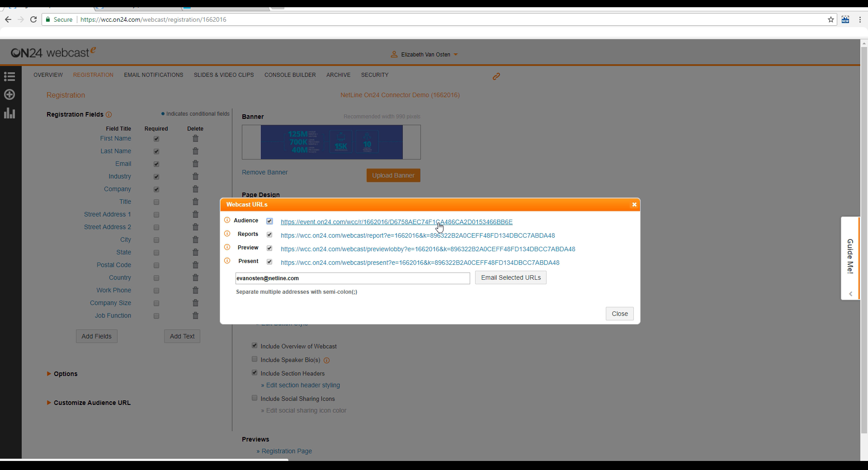Click the Add Text button

click(x=182, y=336)
